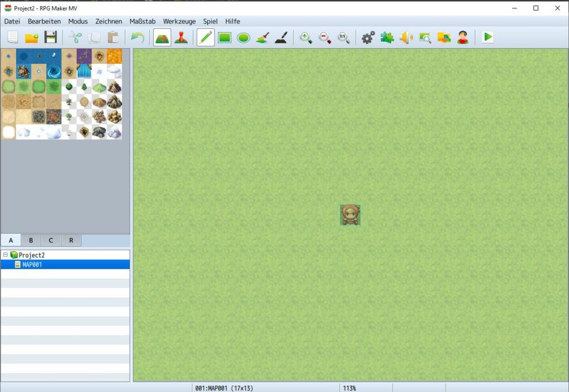Reset zoom with the 1:1 button
This screenshot has width=569, height=392.
point(343,38)
